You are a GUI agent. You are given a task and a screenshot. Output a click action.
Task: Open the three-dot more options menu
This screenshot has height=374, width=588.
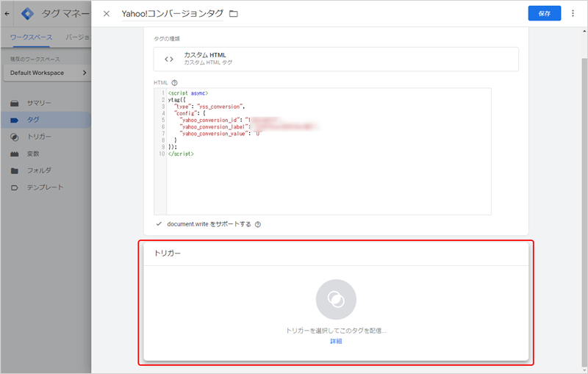pos(573,13)
